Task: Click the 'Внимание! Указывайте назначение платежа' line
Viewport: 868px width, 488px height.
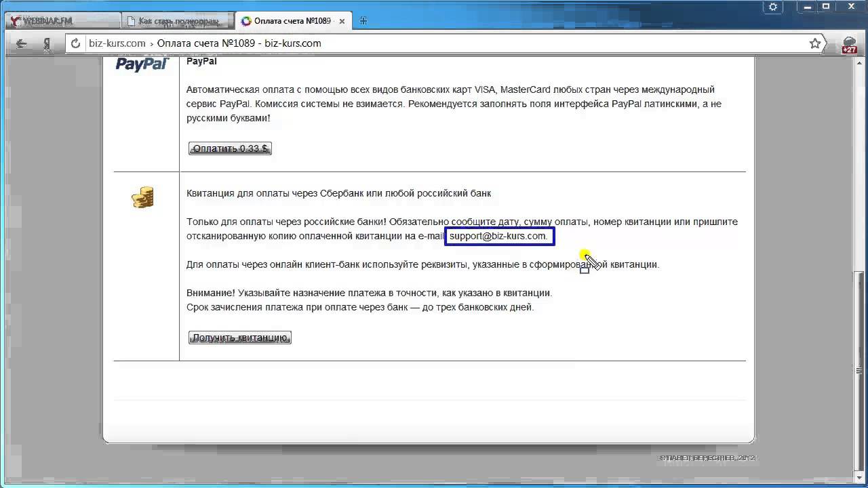Action: (369, 293)
